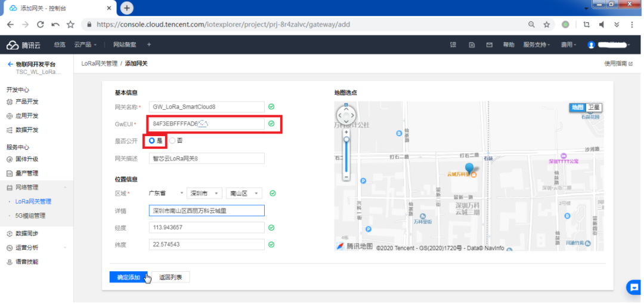This screenshot has height=304, width=644.
Task: Click the 返回列表 button
Action: click(x=171, y=277)
